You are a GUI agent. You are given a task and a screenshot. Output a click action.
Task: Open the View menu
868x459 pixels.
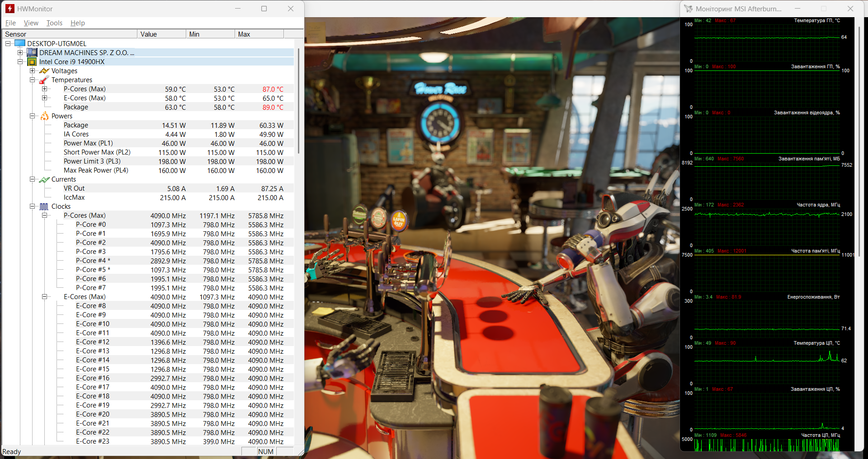tap(31, 23)
